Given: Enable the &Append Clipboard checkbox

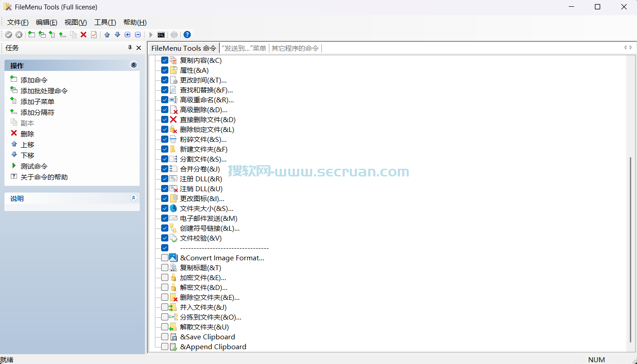Looking at the screenshot, I should [165, 346].
